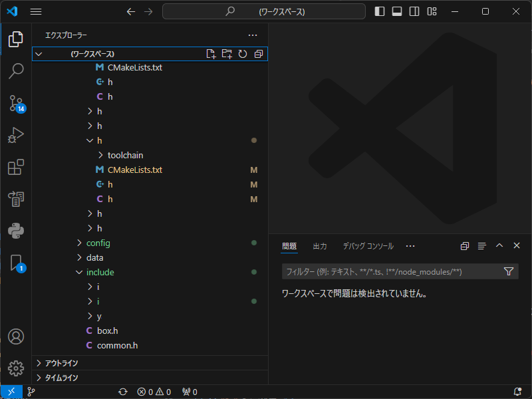Screen dimensions: 532x399
Task: Expand the data folder
Action: pyautogui.click(x=150, y=257)
